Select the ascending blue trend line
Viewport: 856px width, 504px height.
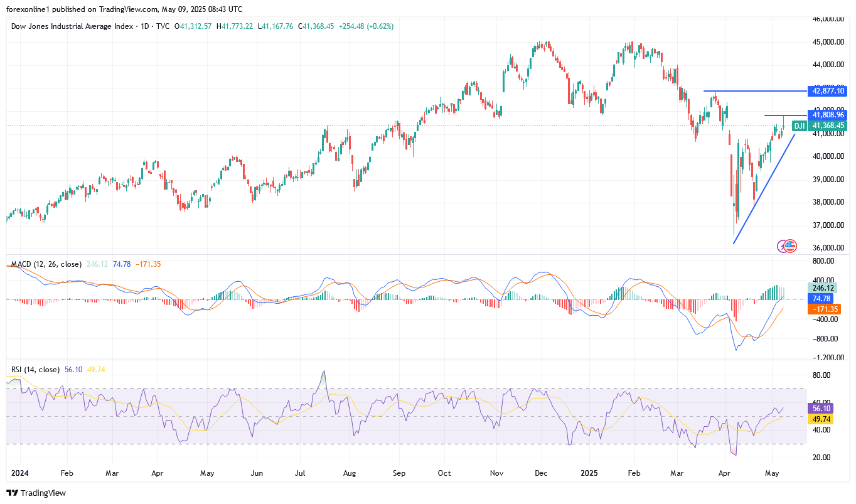click(x=764, y=188)
